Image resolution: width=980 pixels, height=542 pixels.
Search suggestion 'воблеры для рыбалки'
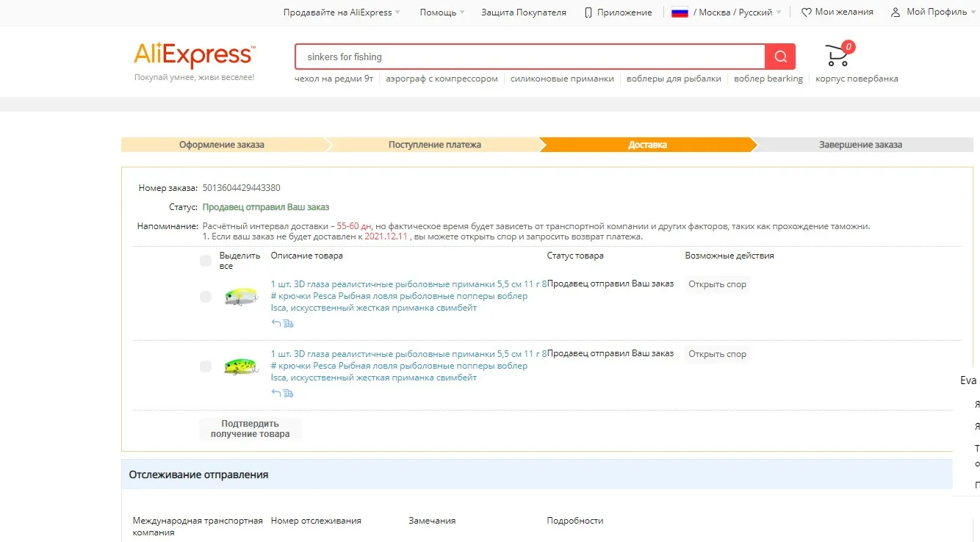tap(674, 79)
